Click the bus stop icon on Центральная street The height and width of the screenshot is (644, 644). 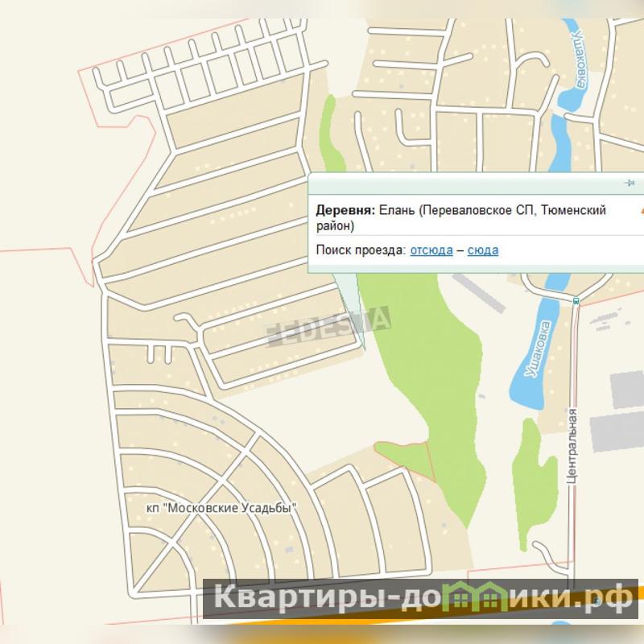[576, 301]
